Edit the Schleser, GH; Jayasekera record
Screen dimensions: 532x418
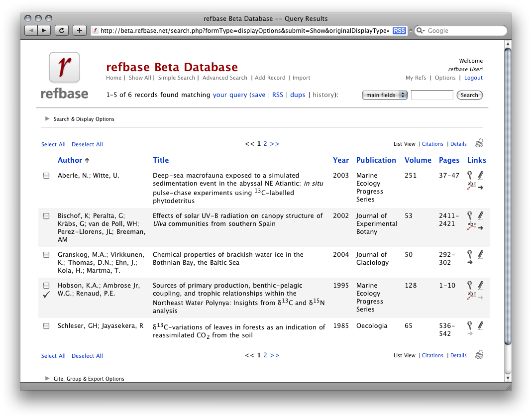coord(480,325)
